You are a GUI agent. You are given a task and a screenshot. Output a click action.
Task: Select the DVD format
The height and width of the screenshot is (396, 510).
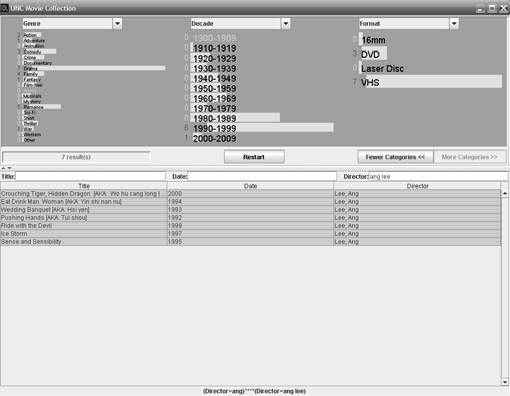pos(373,54)
